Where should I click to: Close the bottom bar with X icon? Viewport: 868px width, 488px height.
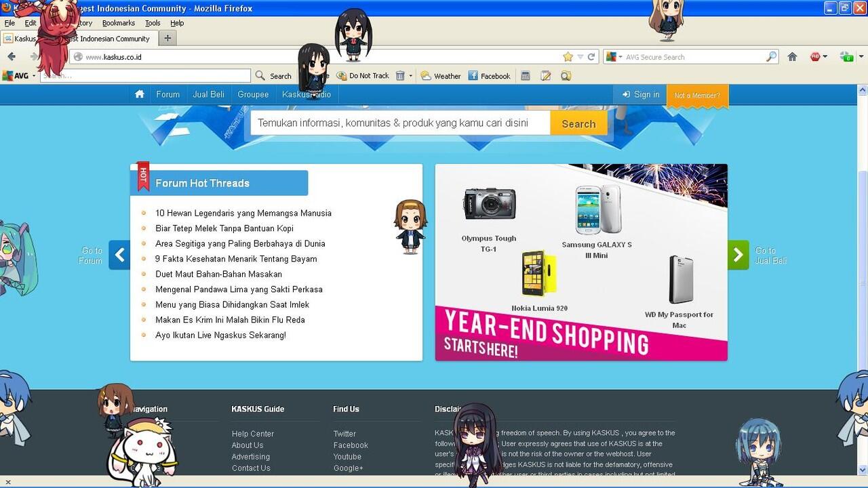click(x=8, y=483)
